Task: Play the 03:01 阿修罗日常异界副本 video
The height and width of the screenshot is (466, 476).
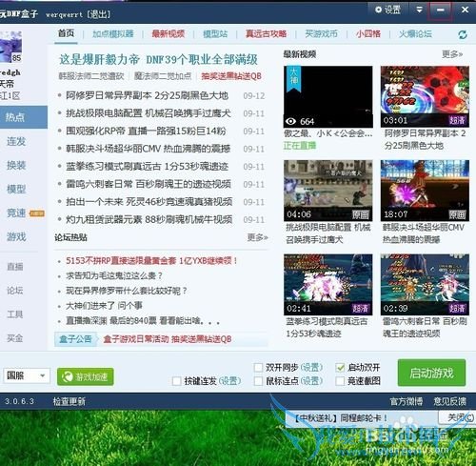Action: (x=425, y=96)
